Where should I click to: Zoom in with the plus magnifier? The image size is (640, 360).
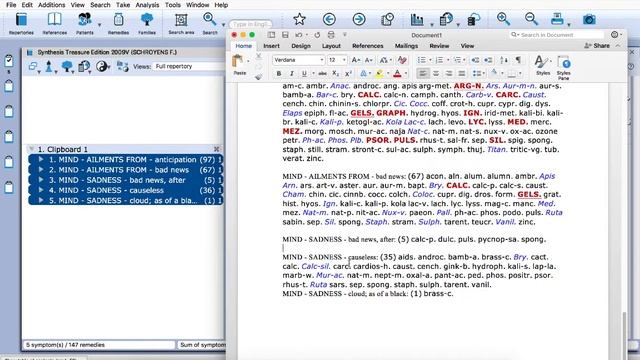503,19
